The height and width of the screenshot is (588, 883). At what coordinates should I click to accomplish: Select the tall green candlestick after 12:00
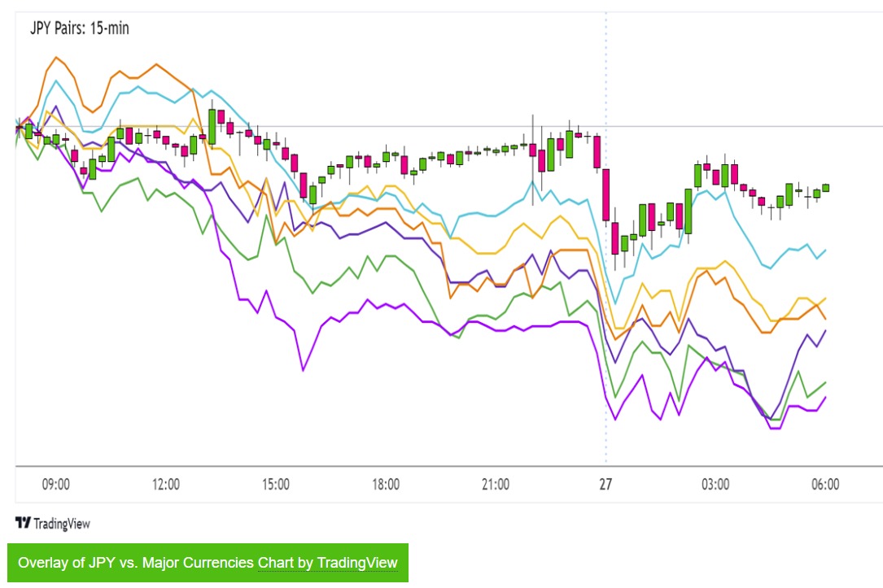coord(212,126)
